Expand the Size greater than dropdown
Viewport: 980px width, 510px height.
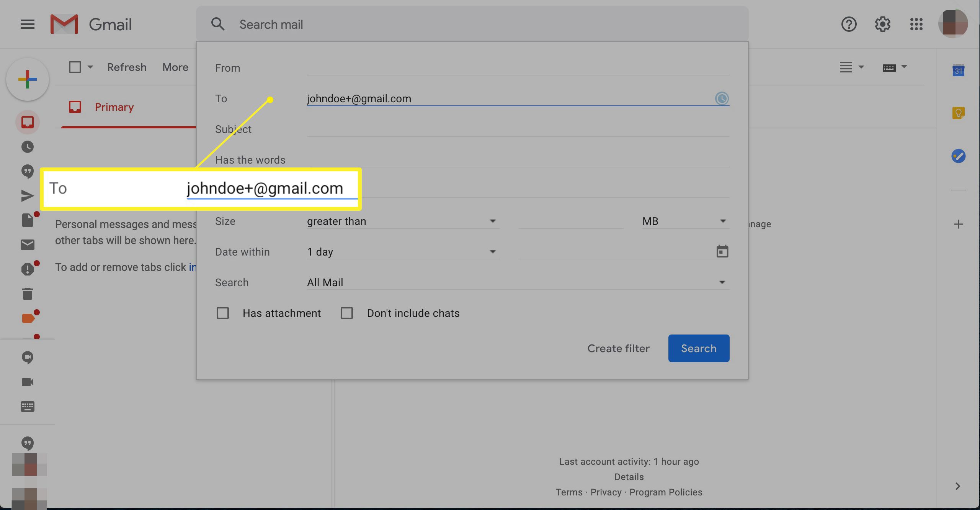pyautogui.click(x=493, y=221)
